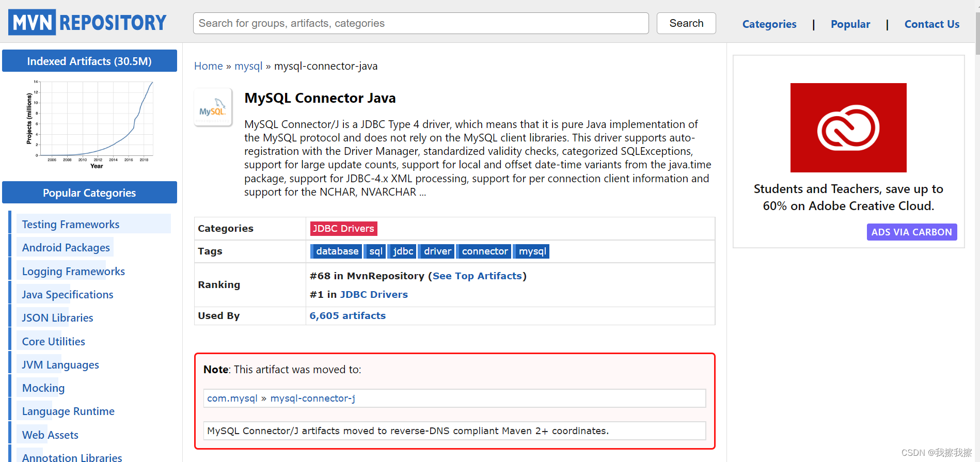Screen dimensions: 980x462
Task: Click the MVN Repository logo
Action: [87, 22]
